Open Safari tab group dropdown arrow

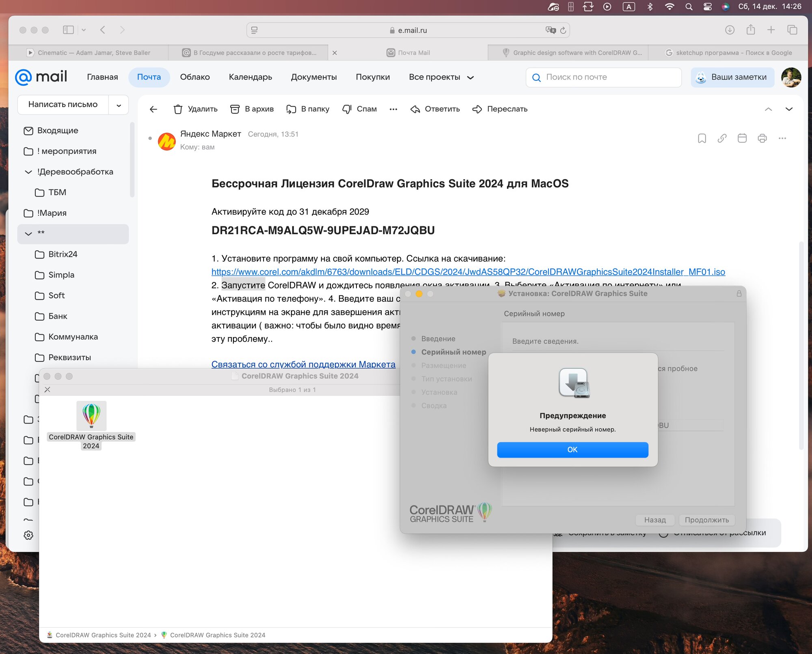(84, 30)
